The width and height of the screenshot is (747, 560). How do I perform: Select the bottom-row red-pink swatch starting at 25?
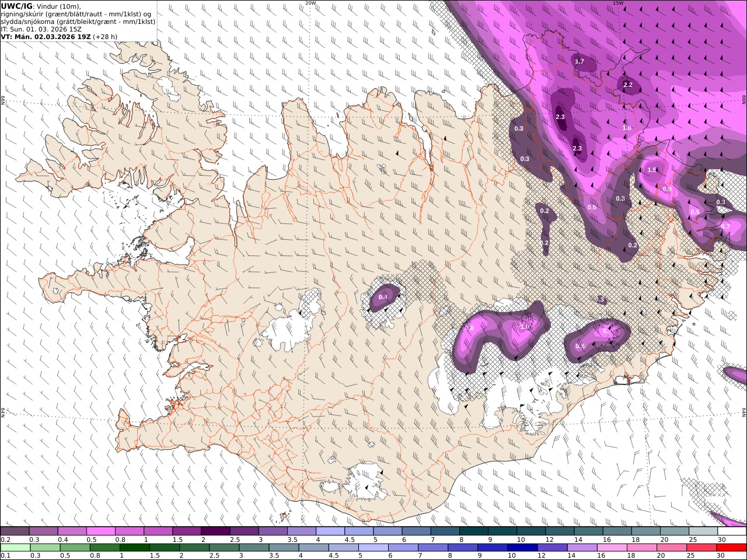pos(701,548)
